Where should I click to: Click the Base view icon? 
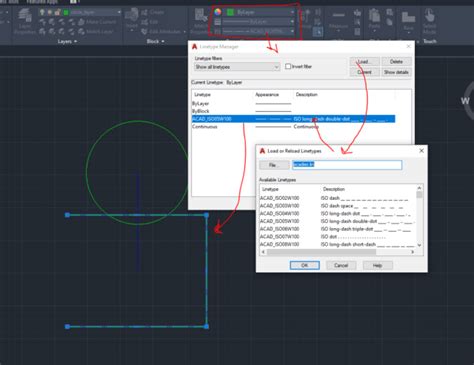[x=408, y=17]
